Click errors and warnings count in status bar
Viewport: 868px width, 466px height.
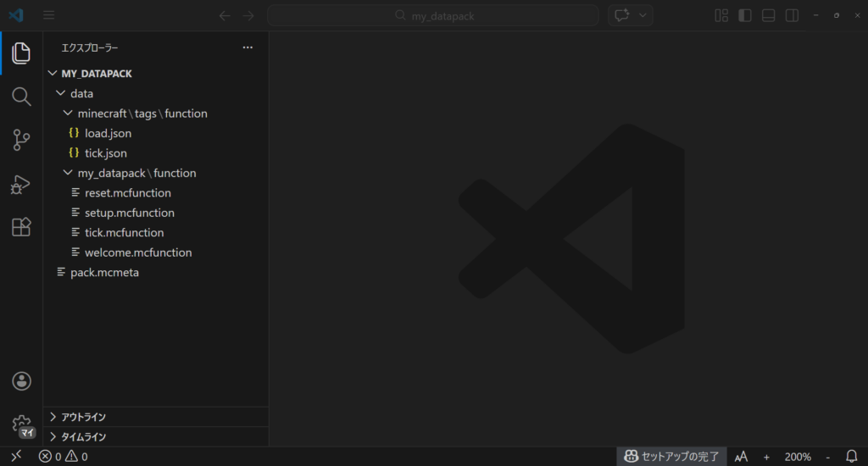tap(64, 457)
